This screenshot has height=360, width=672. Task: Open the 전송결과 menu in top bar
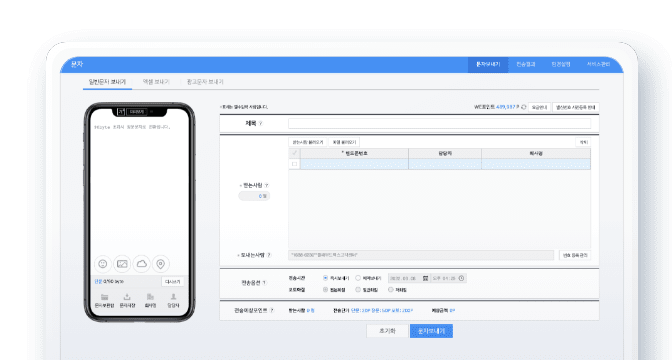pos(525,64)
